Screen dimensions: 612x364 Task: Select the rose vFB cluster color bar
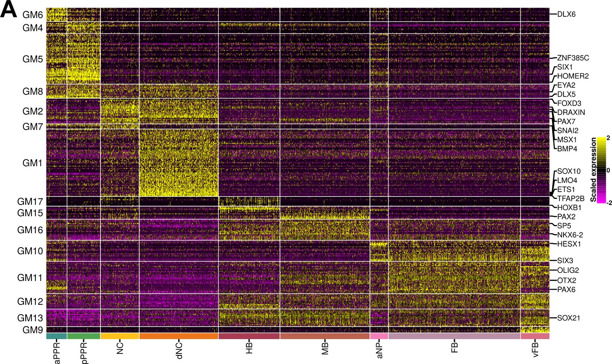click(535, 336)
